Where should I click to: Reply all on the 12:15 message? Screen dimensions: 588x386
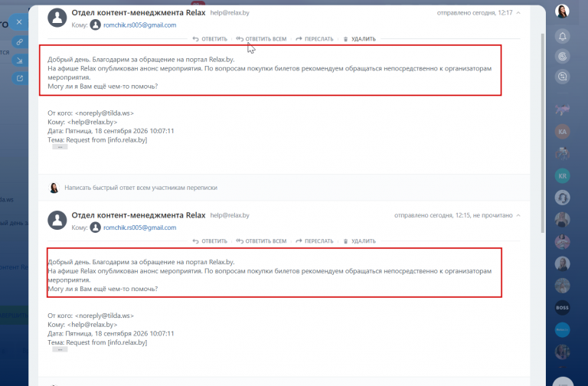pos(261,241)
